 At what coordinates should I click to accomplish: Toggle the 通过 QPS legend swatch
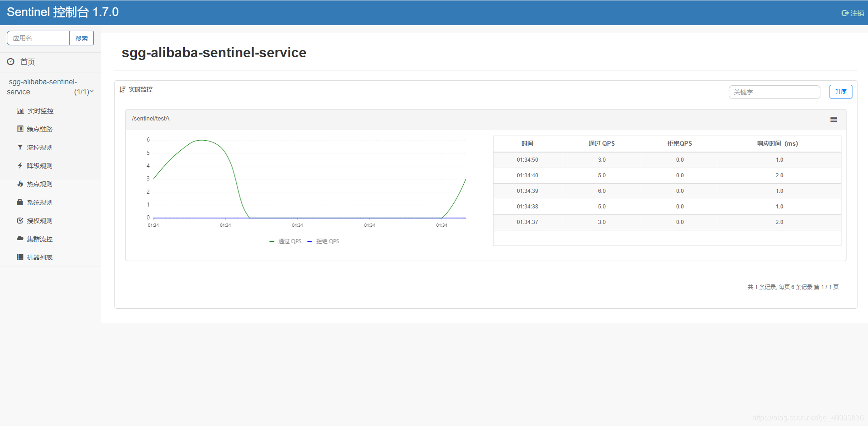click(x=271, y=241)
